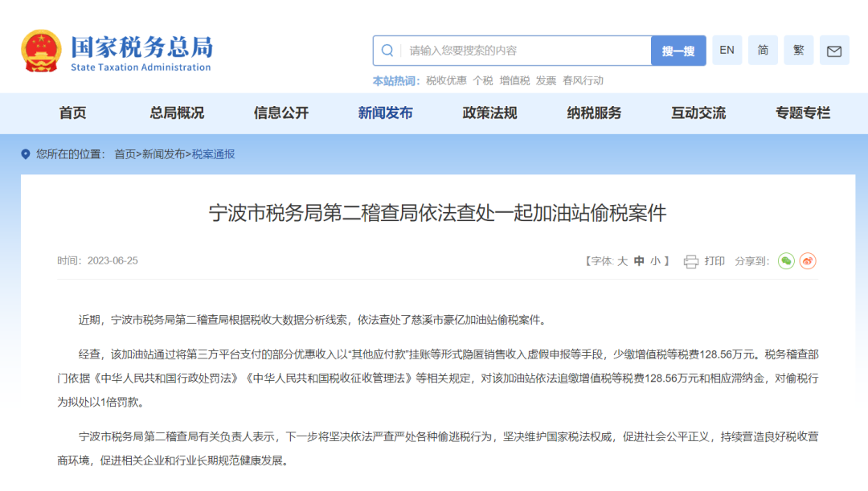
Task: Click breadcrumb link 首页
Action: pyautogui.click(x=125, y=154)
